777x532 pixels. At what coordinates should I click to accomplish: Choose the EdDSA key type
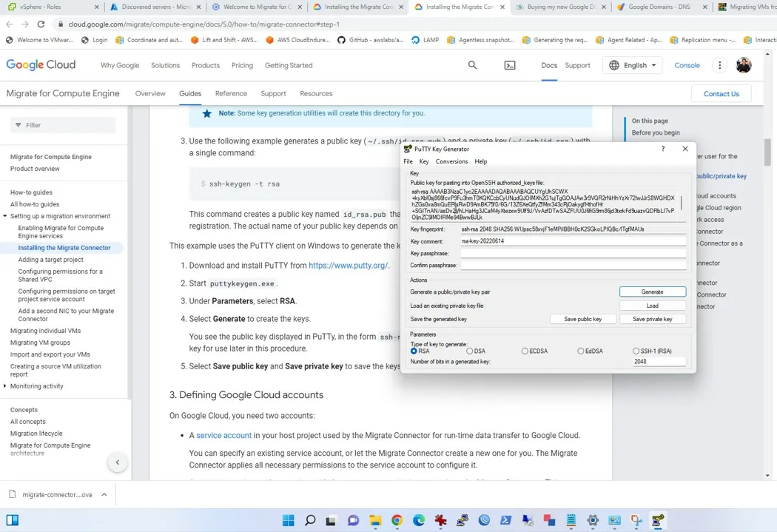click(x=580, y=351)
